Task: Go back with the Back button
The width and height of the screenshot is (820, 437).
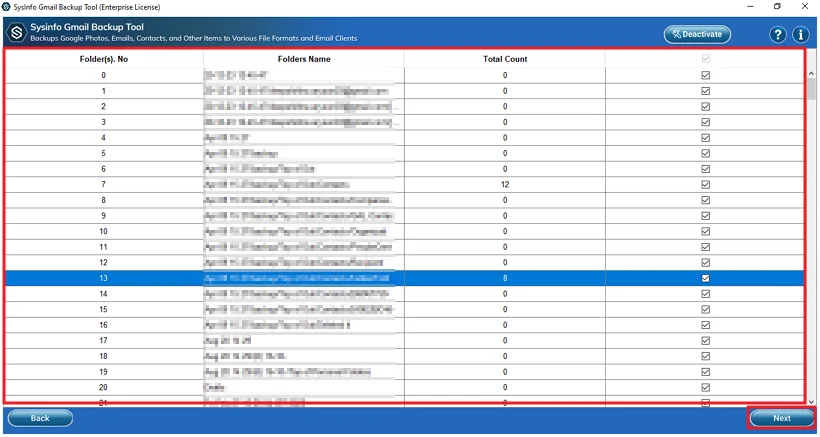Action: point(40,418)
